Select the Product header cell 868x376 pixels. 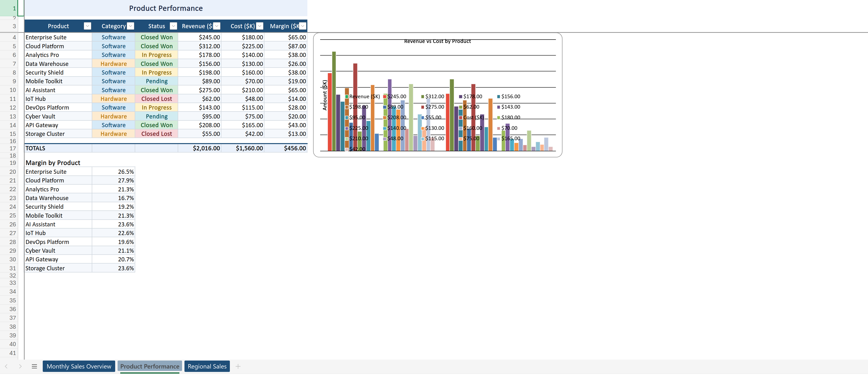[58, 26]
